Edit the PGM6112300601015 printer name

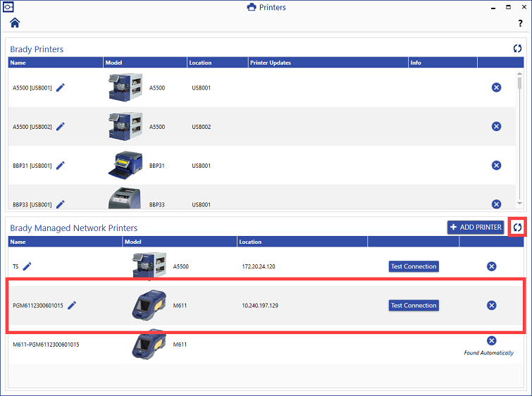[x=72, y=305]
